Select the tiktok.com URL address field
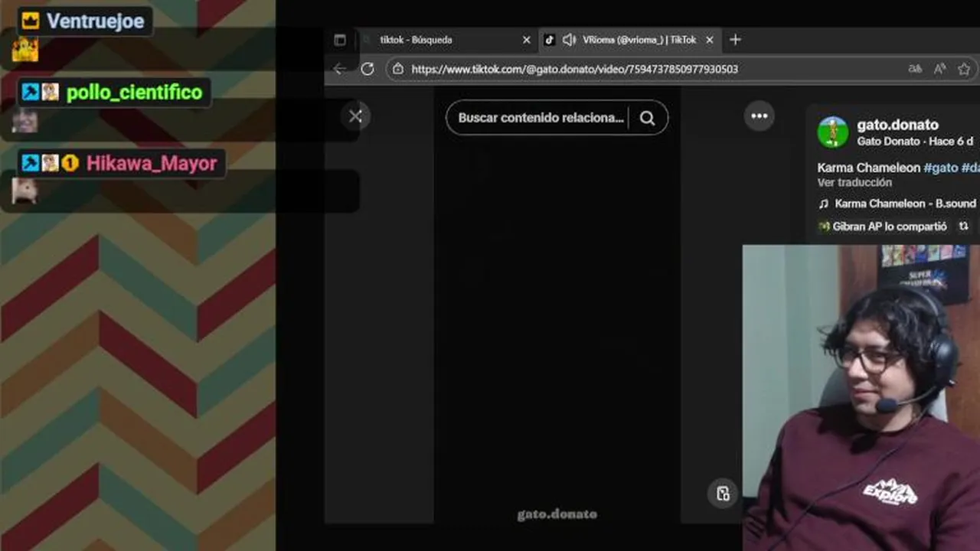The width and height of the screenshot is (980, 551). coord(574,69)
